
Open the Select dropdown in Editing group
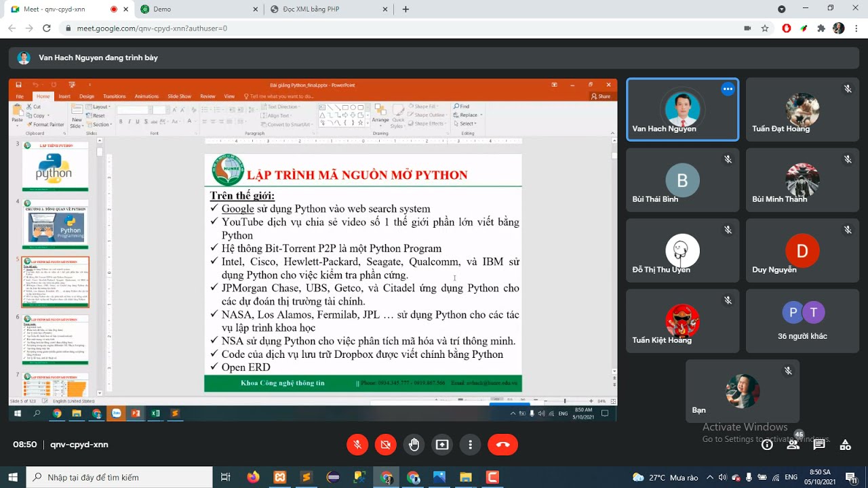[466, 124]
